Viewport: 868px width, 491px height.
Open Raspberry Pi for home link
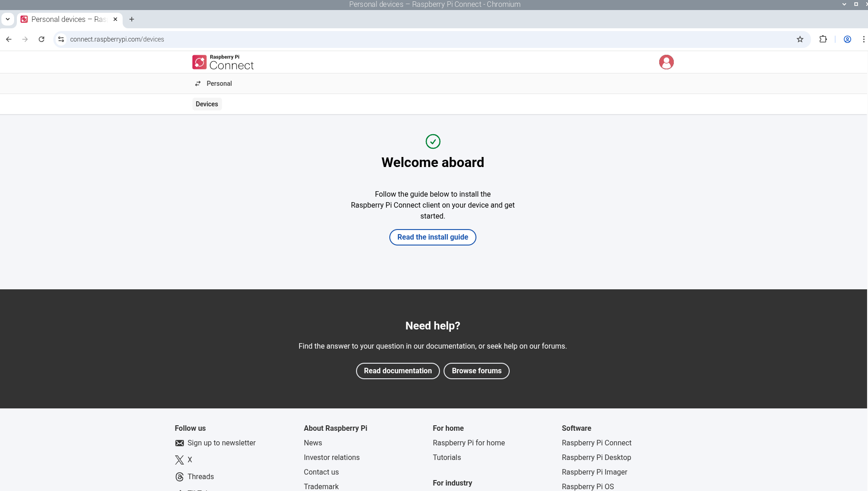(469, 443)
